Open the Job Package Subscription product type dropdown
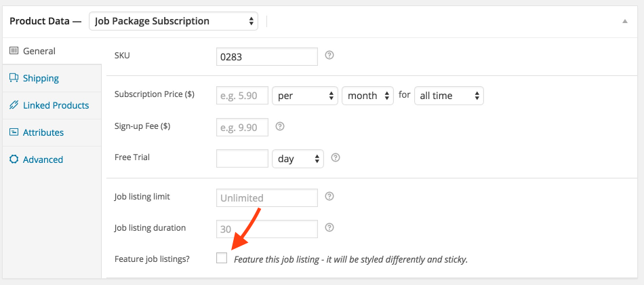 coord(174,21)
